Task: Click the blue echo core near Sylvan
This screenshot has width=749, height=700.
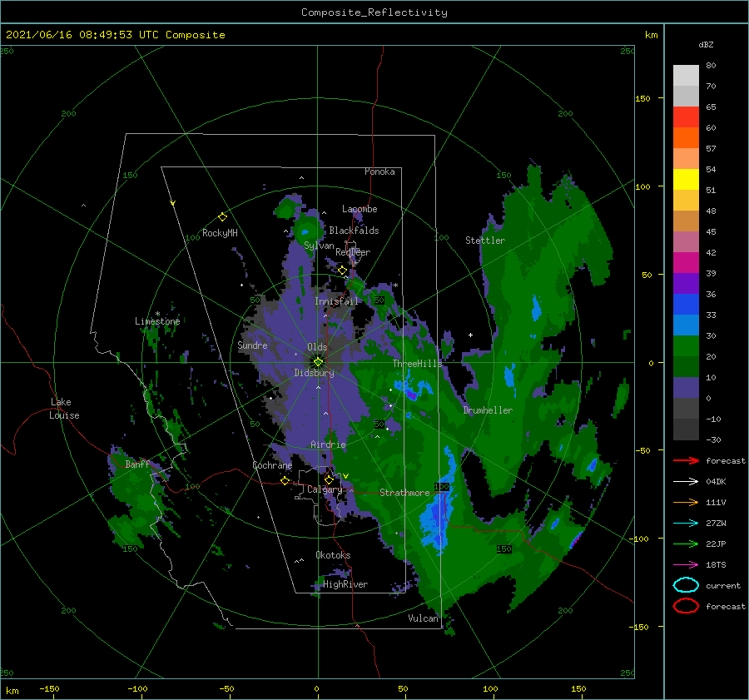Action: point(305,233)
